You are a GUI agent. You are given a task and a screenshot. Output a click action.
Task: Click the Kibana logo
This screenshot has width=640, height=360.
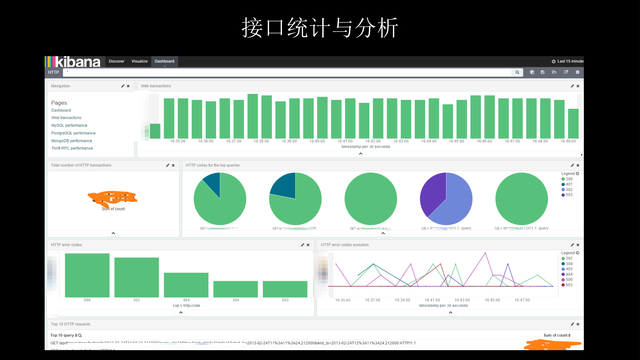point(73,62)
